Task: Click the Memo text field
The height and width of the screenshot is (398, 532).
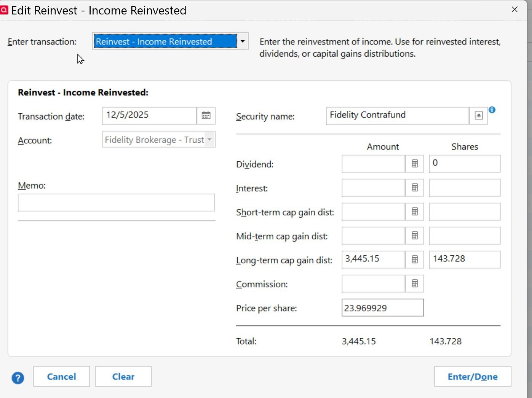Action: (x=116, y=202)
